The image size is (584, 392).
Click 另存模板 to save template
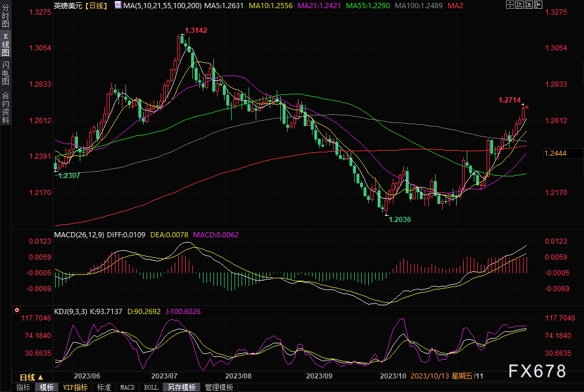(x=182, y=387)
